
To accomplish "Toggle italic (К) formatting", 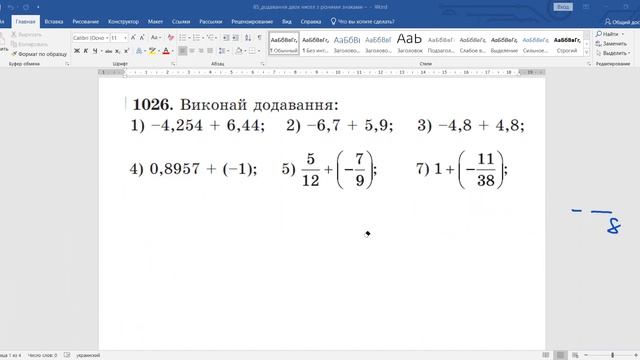I will 86,51.
